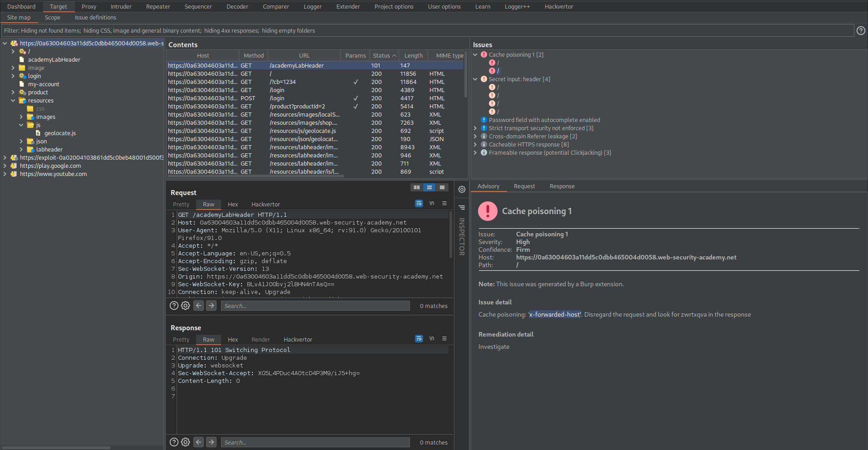Sort contents by Status column
868x450 pixels.
click(x=384, y=55)
